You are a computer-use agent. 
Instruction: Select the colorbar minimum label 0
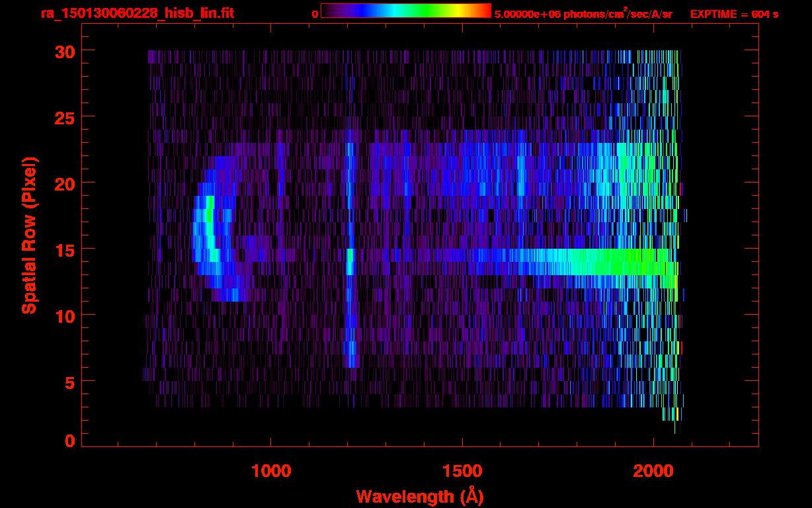[315, 14]
